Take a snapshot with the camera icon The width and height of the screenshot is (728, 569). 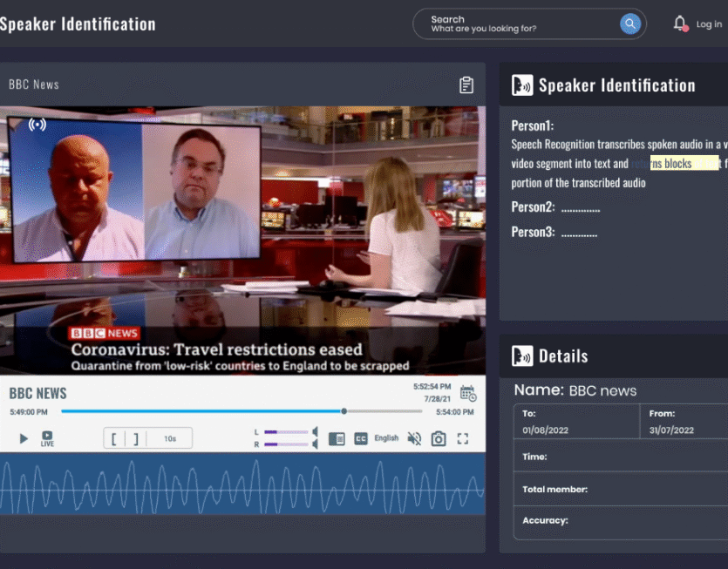pyautogui.click(x=439, y=438)
